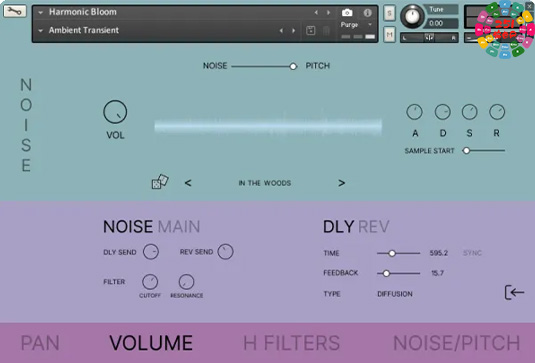Expand the Ambient Transient snapshot dropdown
This screenshot has height=363, width=535.
click(41, 30)
